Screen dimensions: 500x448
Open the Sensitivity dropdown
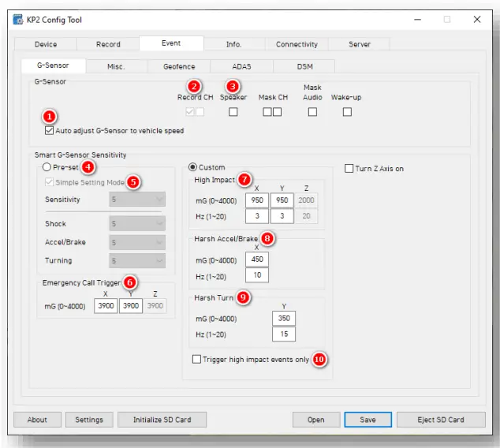[137, 200]
